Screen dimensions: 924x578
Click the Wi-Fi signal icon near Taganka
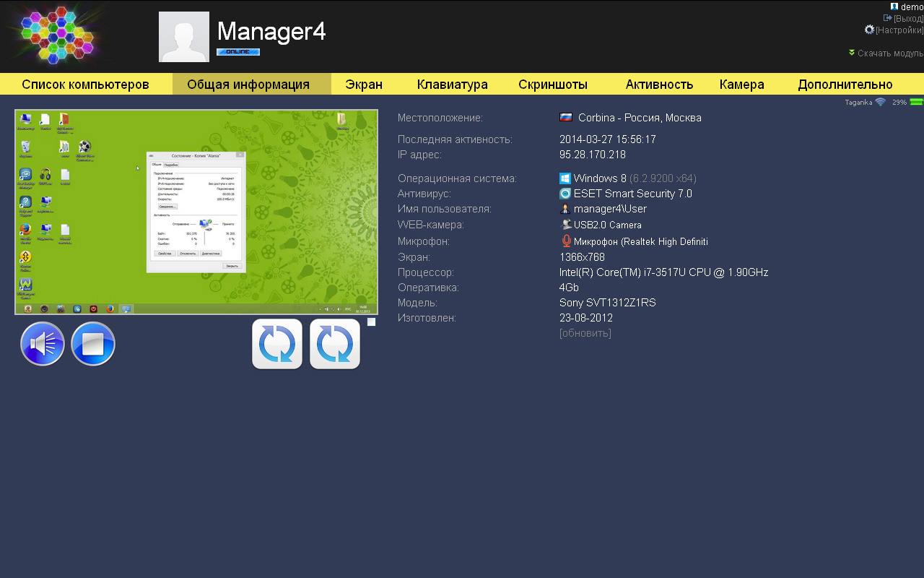[x=880, y=103]
